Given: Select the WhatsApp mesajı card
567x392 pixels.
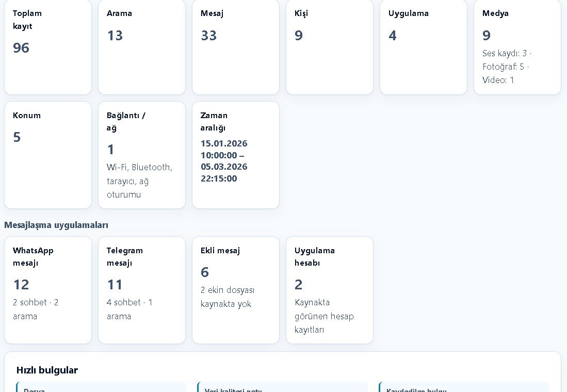Looking at the screenshot, I should coord(48,290).
